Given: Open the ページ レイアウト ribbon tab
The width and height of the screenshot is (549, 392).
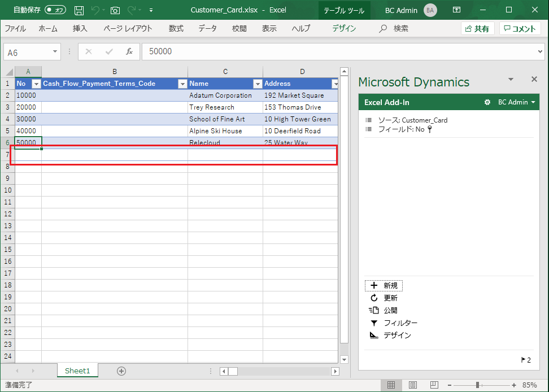Looking at the screenshot, I should click(x=128, y=28).
